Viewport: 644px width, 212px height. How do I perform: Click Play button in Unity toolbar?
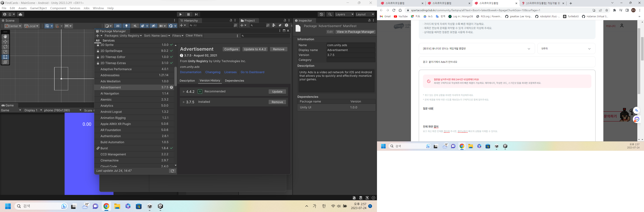pyautogui.click(x=180, y=15)
